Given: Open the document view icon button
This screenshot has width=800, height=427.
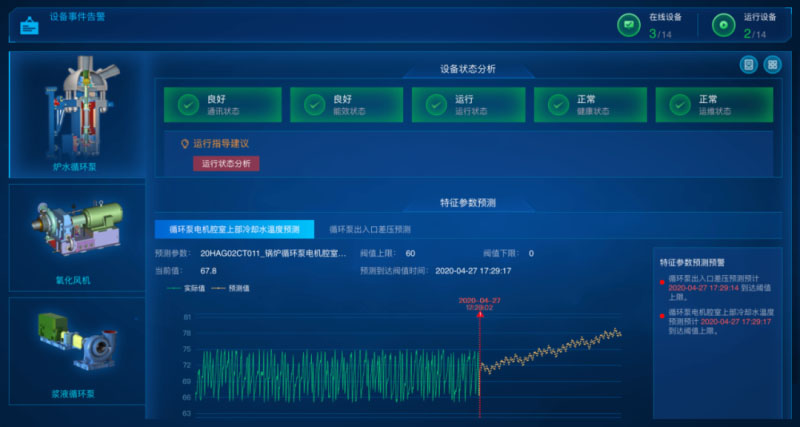Looking at the screenshot, I should point(748,65).
